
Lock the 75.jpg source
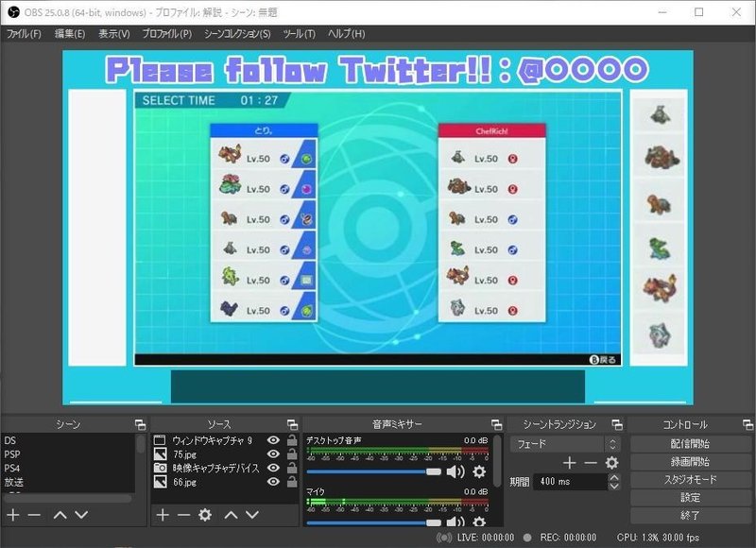tap(292, 454)
